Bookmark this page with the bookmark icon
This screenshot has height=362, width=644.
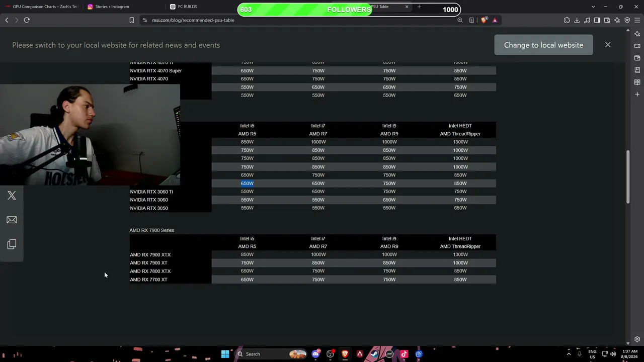(132, 20)
